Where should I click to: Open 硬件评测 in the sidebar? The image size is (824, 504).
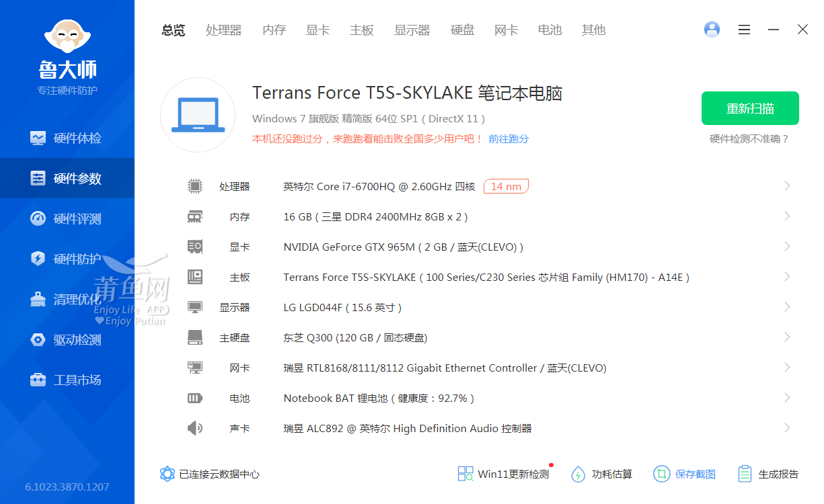[67, 218]
